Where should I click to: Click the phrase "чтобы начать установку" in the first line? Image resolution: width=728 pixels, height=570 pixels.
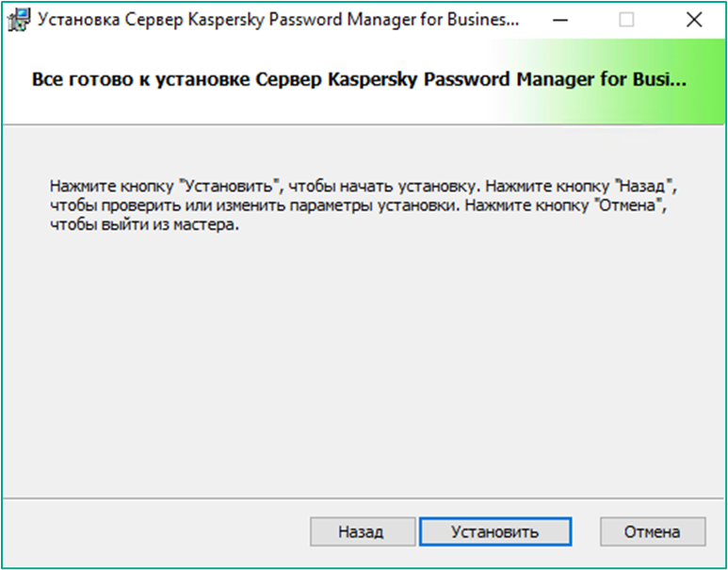[384, 186]
